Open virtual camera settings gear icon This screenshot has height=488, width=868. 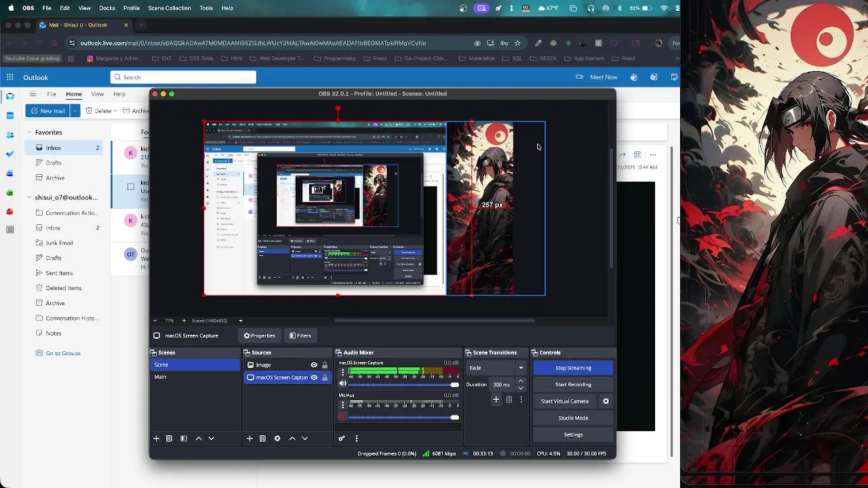pos(606,401)
